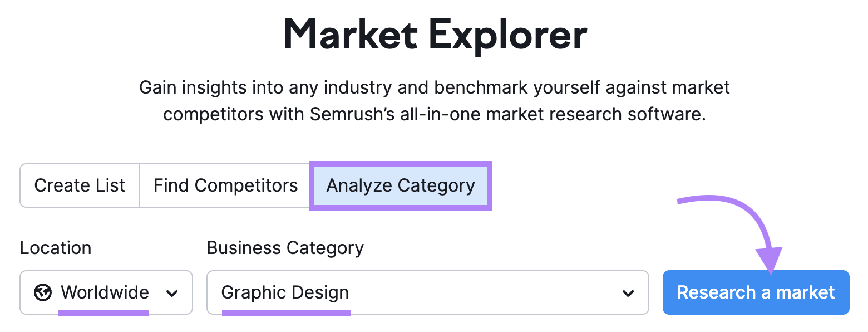
Task: Click the Location dropdown chevron arrow
Action: point(173,292)
